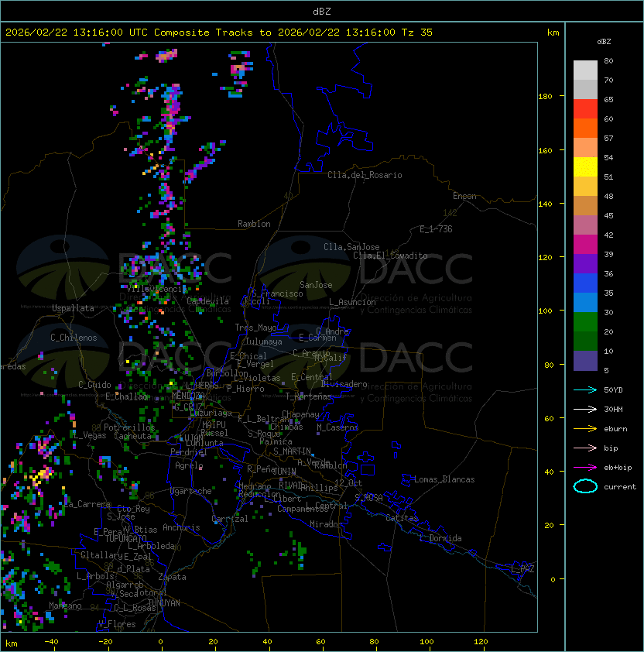The width and height of the screenshot is (644, 652).
Task: Click the 'Cacheuta' map label
Action: pos(132,436)
